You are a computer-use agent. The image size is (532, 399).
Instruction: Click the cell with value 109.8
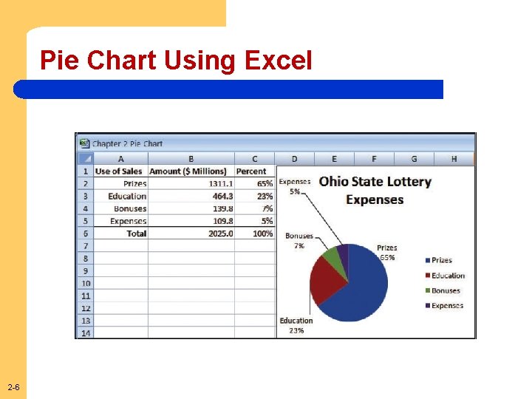191,221
